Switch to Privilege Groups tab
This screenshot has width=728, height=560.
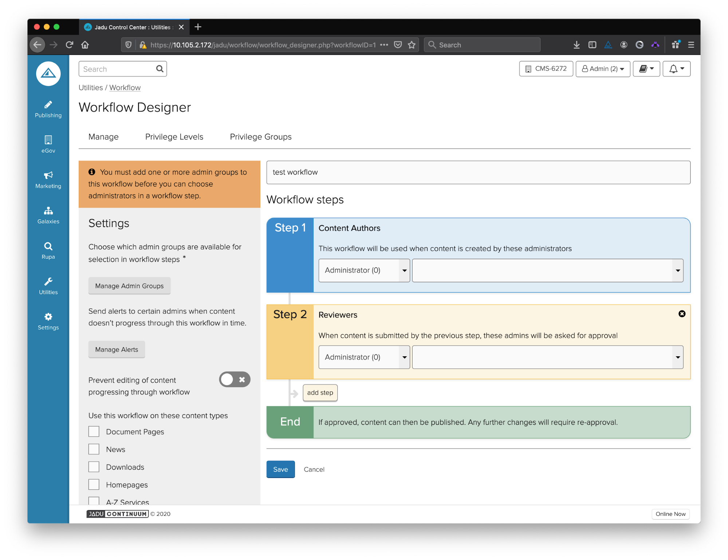(x=260, y=137)
